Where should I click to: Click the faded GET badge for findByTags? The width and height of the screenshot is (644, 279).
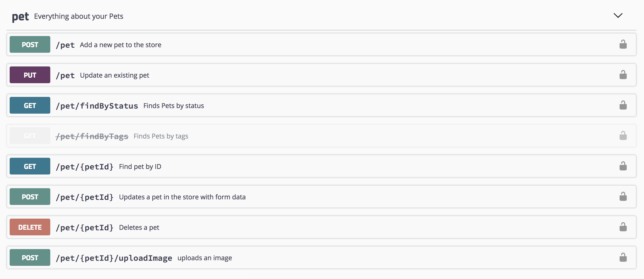[30, 136]
